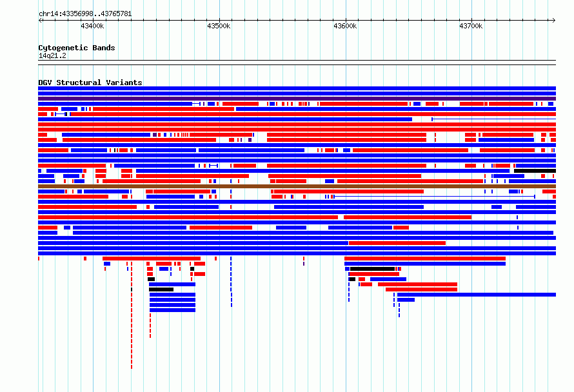The width and height of the screenshot is (574, 392).
Task: Open the DGV Structural Variants track title
Action: click(90, 83)
